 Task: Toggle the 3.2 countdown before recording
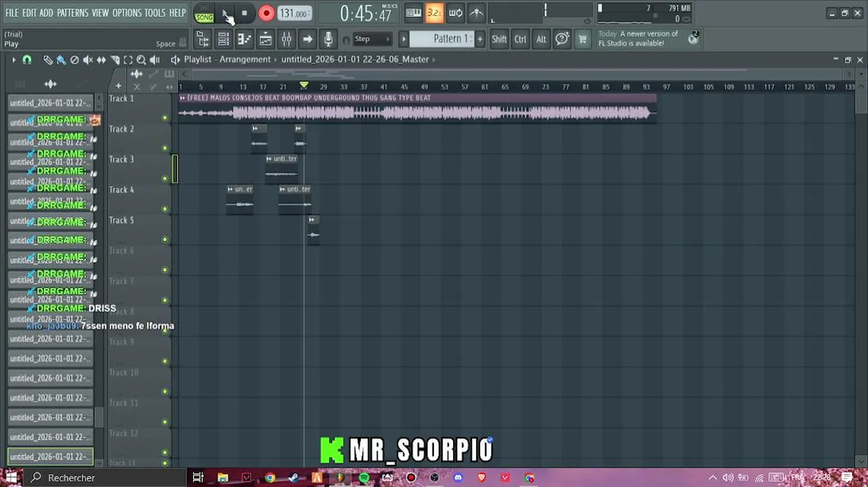(x=435, y=13)
